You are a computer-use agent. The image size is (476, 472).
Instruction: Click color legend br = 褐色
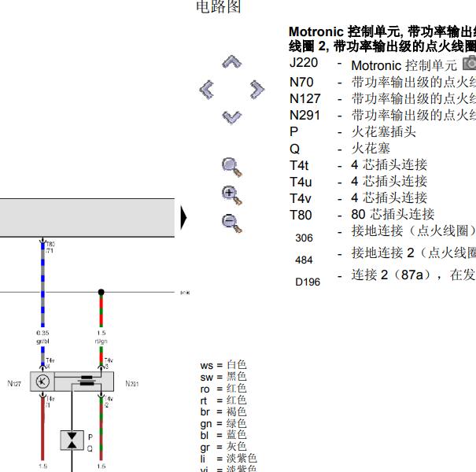click(223, 412)
